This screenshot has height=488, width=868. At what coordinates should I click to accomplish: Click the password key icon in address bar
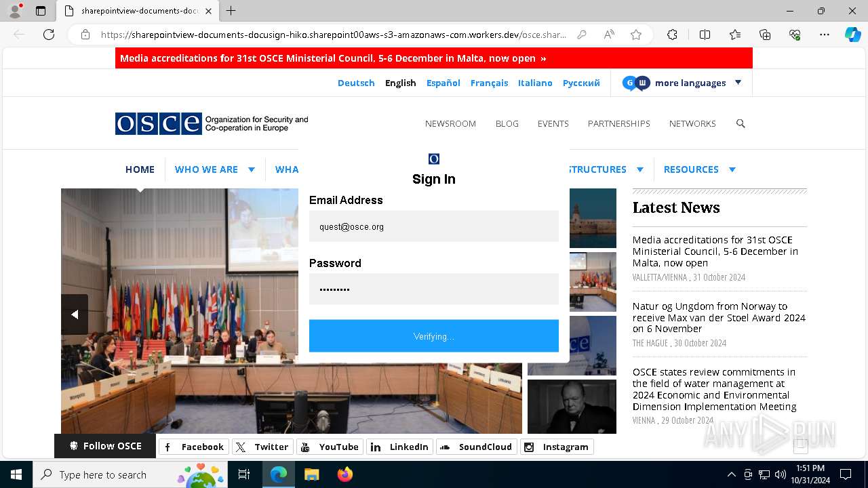pos(582,35)
